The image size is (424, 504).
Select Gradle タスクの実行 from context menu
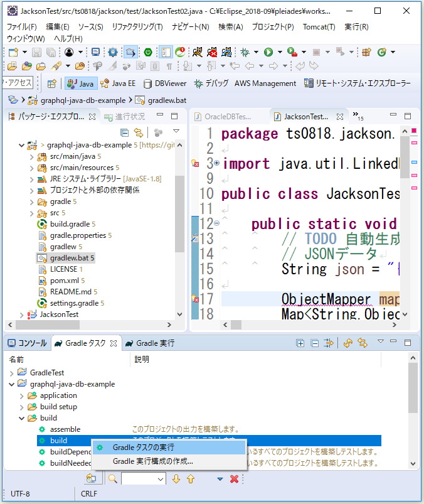169,448
